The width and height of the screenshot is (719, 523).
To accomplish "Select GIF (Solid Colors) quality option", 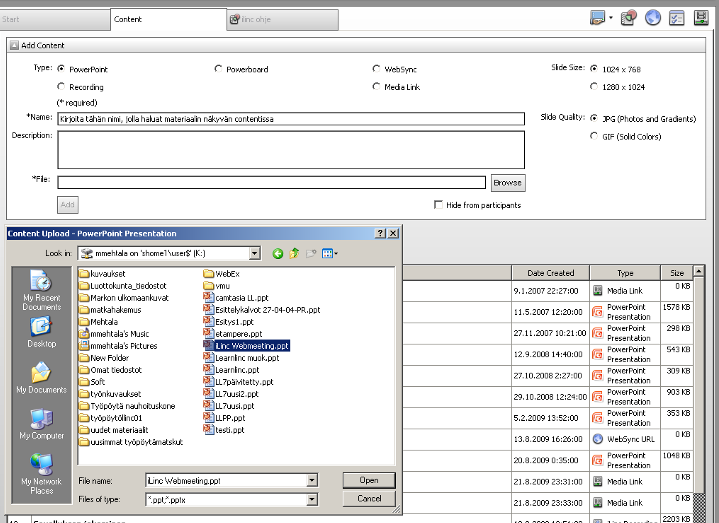I will coord(594,136).
